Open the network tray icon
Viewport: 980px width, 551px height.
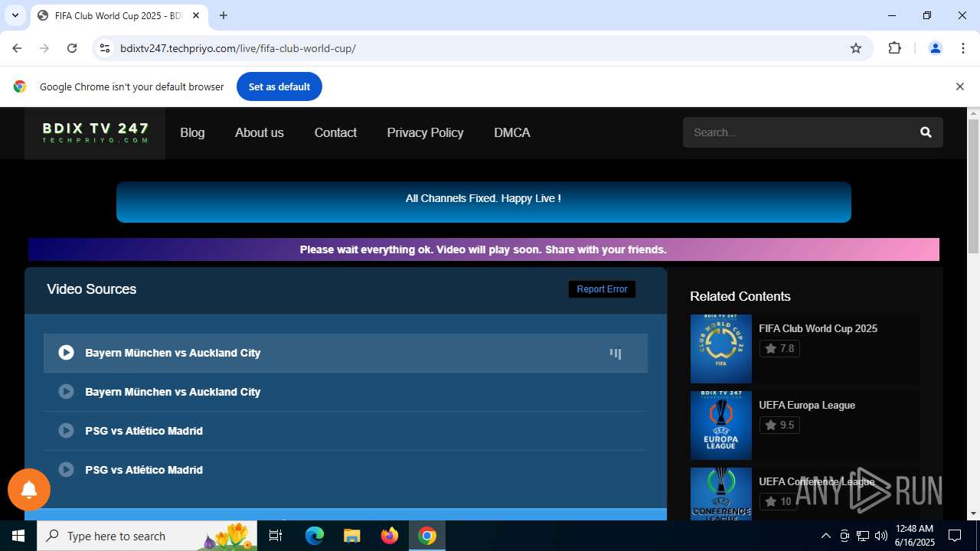[x=863, y=536]
